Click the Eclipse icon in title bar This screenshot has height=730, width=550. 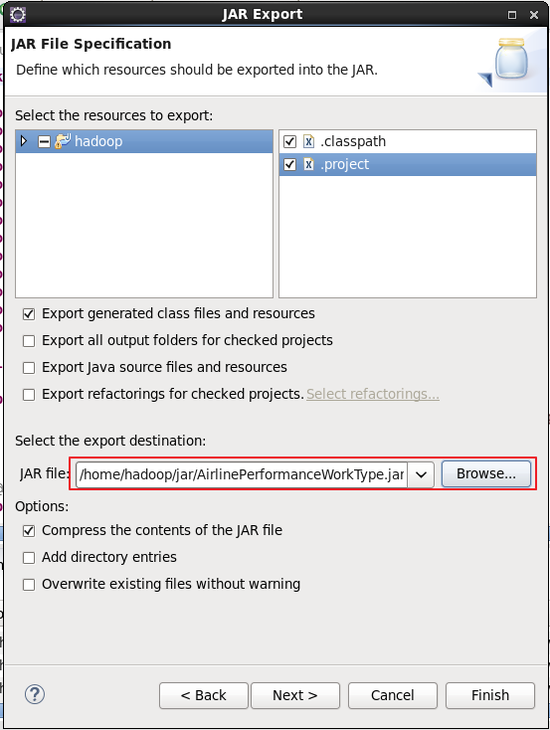tap(18, 14)
